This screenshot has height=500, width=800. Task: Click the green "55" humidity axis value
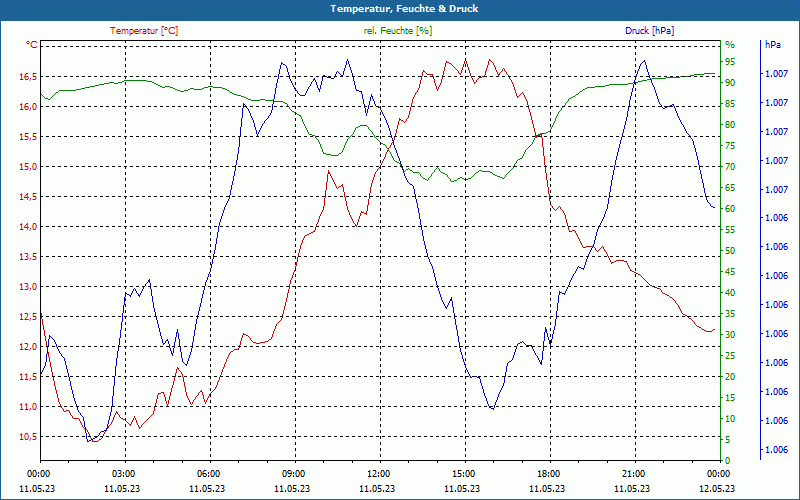tap(730, 230)
